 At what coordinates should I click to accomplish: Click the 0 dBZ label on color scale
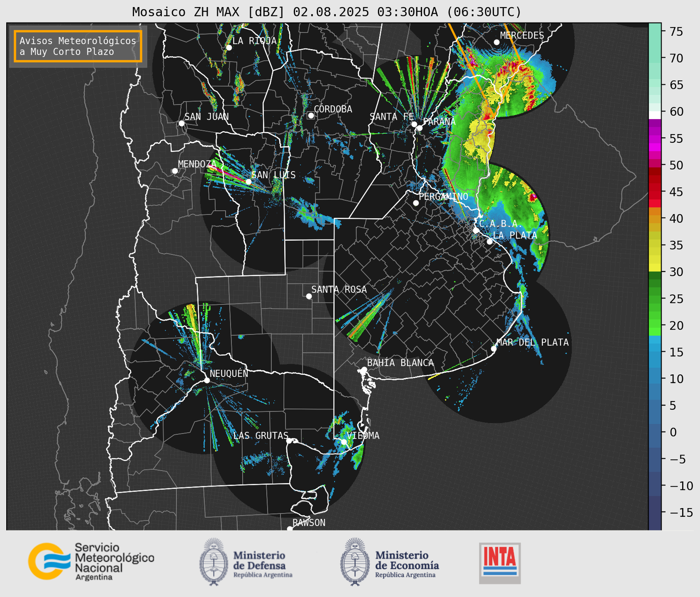tap(673, 432)
